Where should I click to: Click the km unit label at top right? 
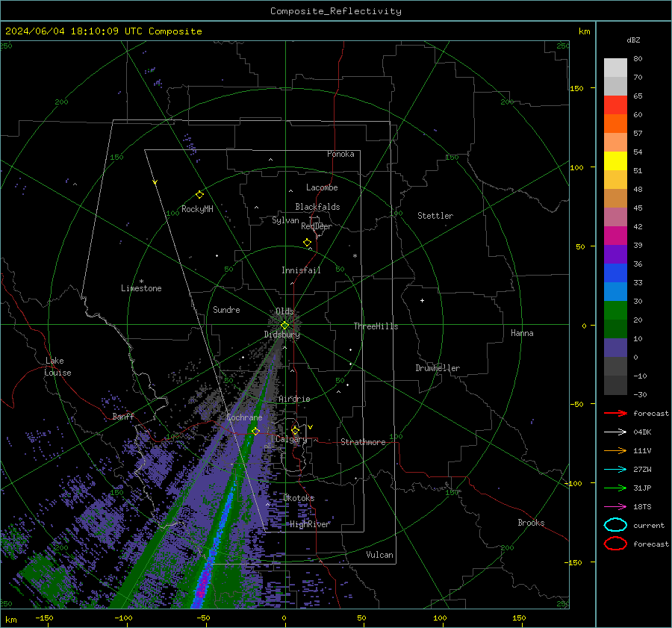584,31
